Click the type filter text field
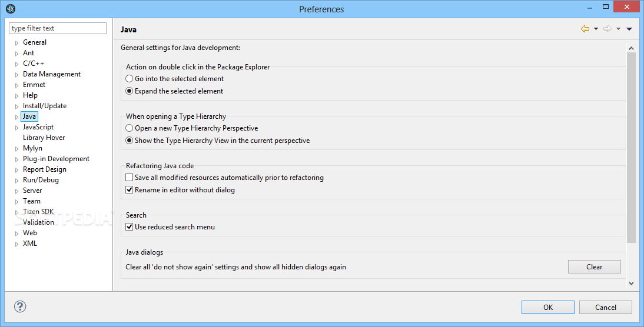 (58, 28)
